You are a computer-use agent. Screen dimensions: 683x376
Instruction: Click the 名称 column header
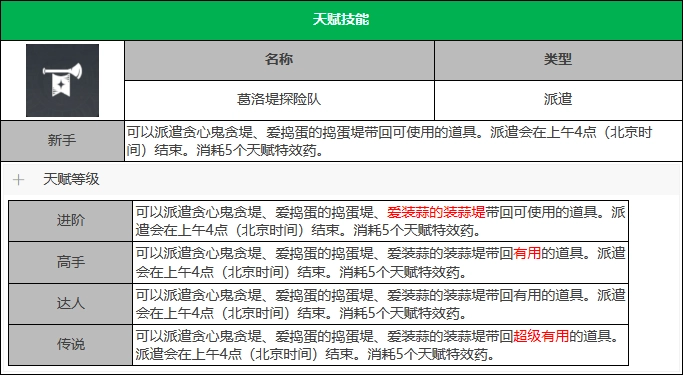(279, 60)
